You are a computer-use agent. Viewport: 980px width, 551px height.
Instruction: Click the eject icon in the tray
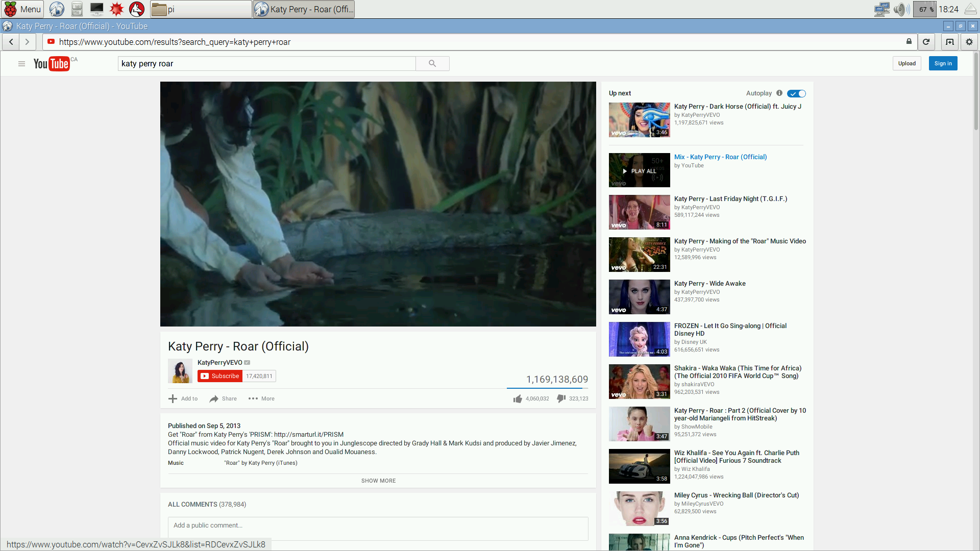971,9
